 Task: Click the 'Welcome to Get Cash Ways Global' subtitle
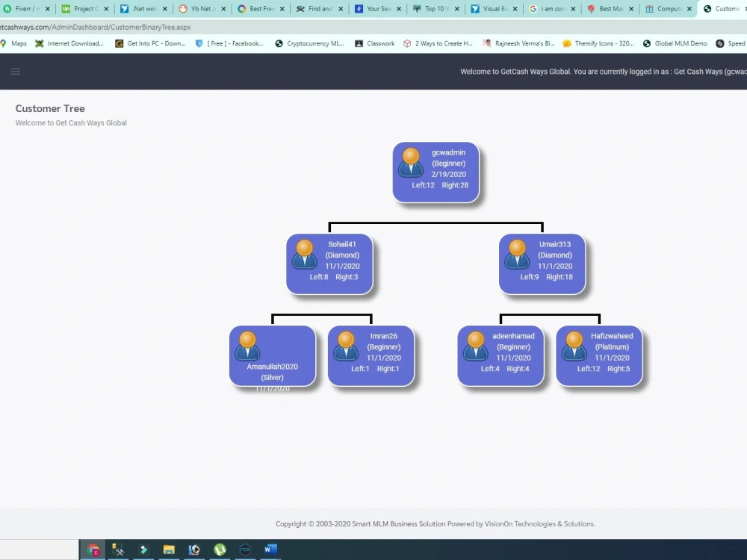71,123
